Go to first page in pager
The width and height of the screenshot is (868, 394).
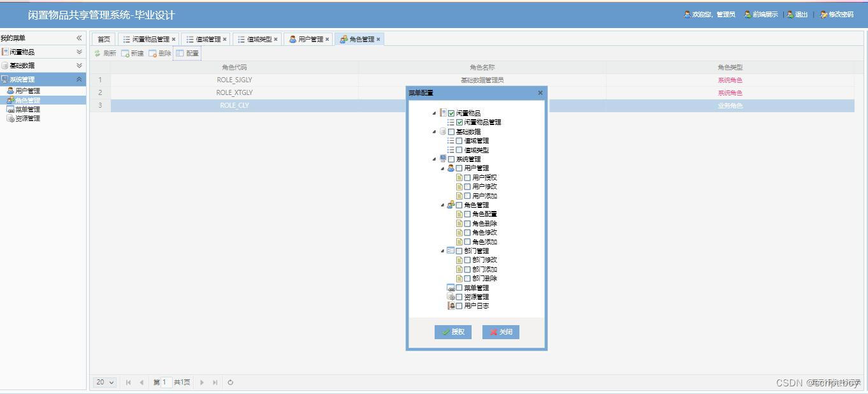click(x=128, y=383)
